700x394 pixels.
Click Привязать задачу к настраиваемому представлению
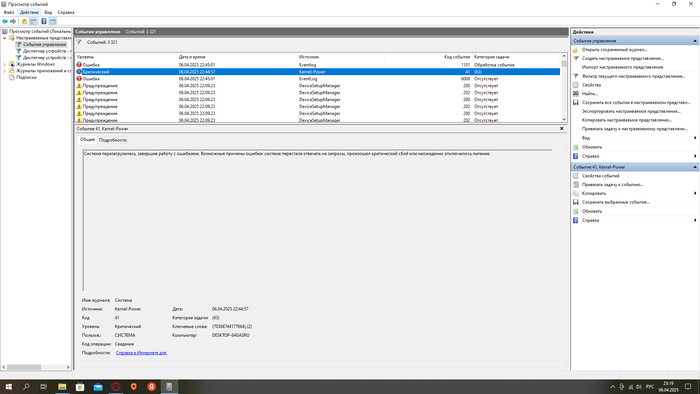click(x=634, y=129)
